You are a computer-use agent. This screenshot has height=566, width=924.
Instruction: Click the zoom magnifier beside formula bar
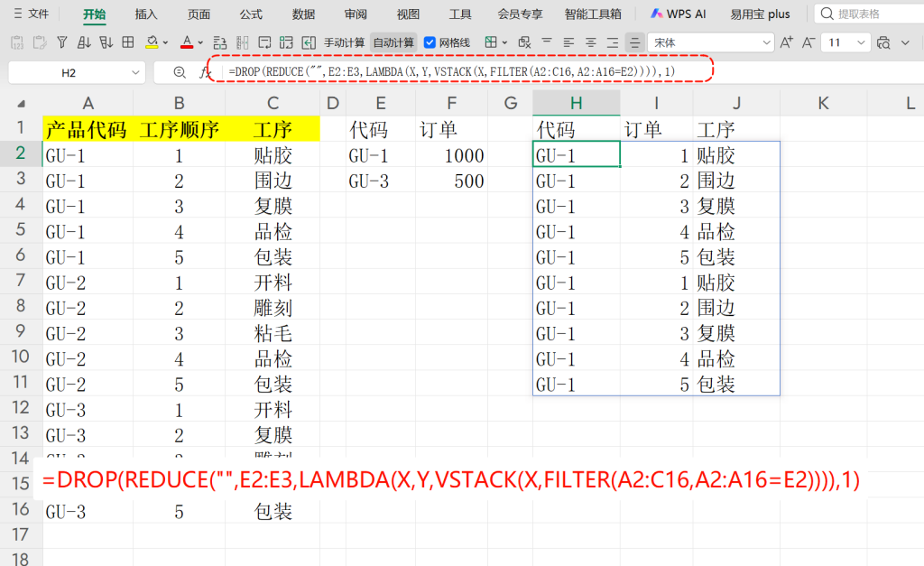tap(180, 72)
